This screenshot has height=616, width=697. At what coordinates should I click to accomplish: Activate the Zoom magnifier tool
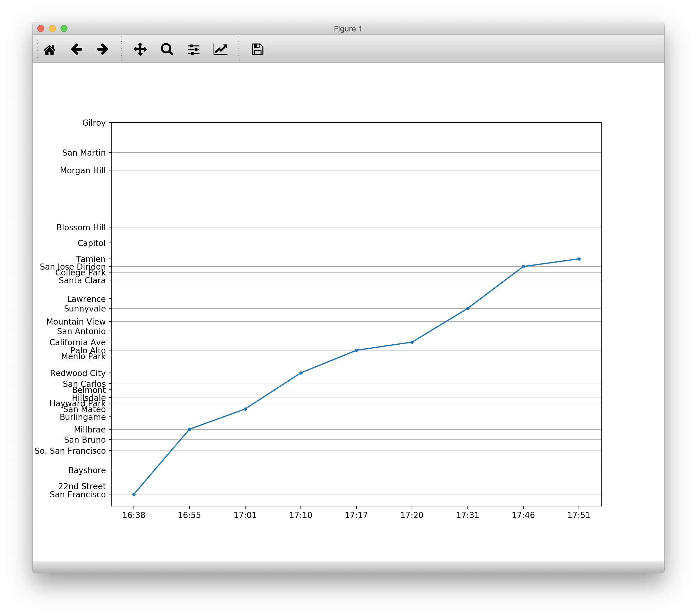[x=167, y=49]
